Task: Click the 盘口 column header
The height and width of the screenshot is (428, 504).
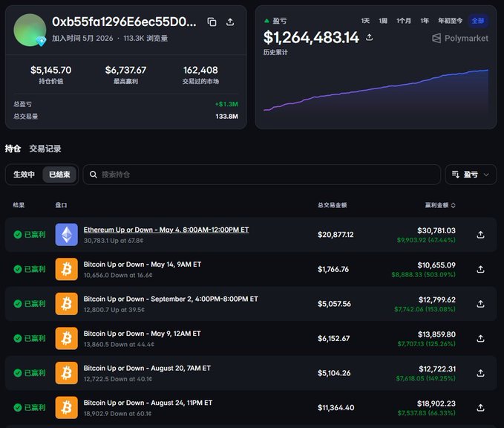Action: point(61,205)
